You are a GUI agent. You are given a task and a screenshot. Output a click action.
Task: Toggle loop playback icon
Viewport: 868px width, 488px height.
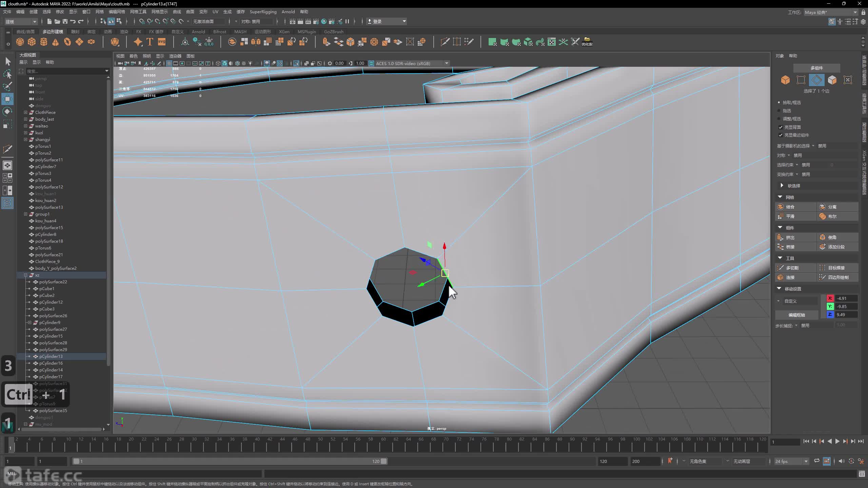tap(817, 461)
